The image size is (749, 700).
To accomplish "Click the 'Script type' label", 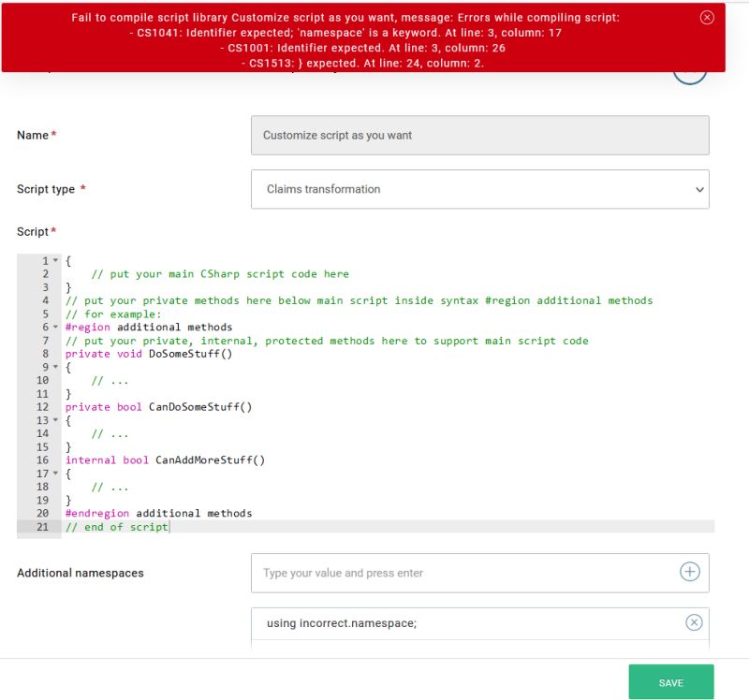I will [x=46, y=189].
